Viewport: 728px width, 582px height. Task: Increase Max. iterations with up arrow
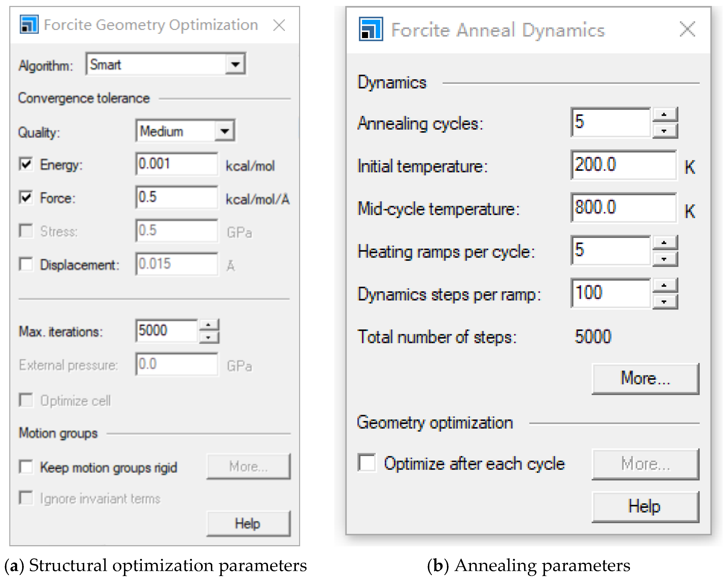click(209, 325)
